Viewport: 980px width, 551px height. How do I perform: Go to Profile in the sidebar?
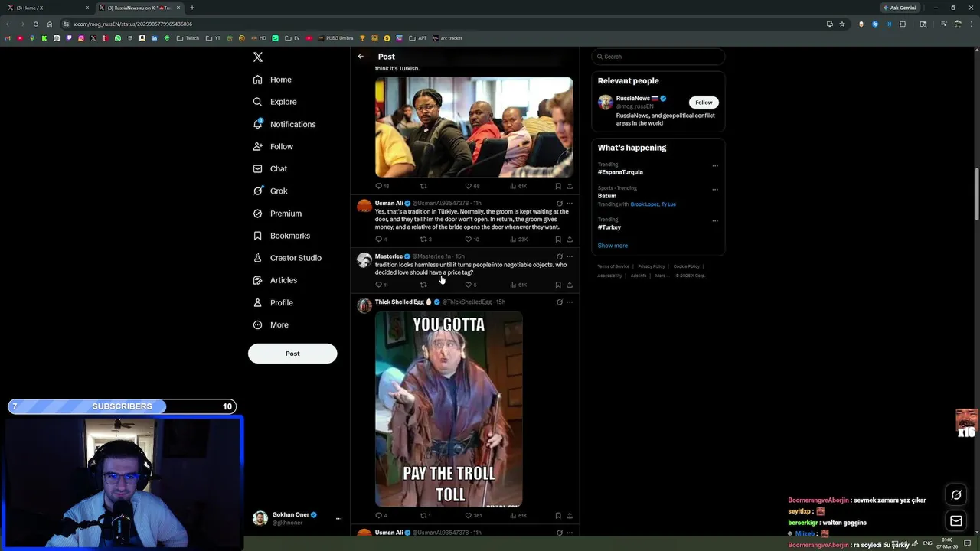(x=273, y=302)
